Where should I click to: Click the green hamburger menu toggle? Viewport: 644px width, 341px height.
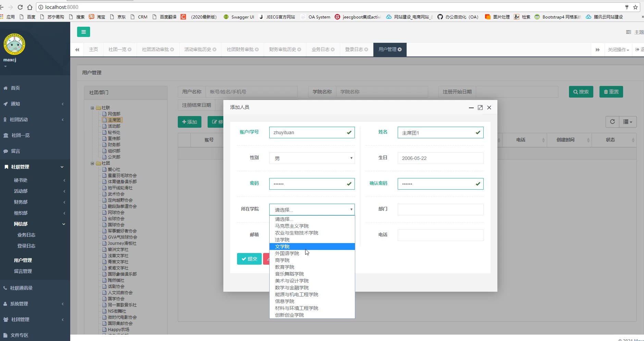point(83,32)
